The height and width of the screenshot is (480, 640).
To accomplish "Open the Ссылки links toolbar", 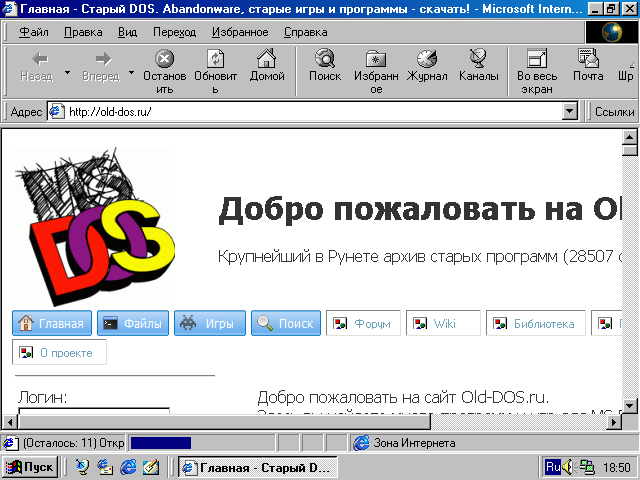I will pyautogui.click(x=614, y=112).
